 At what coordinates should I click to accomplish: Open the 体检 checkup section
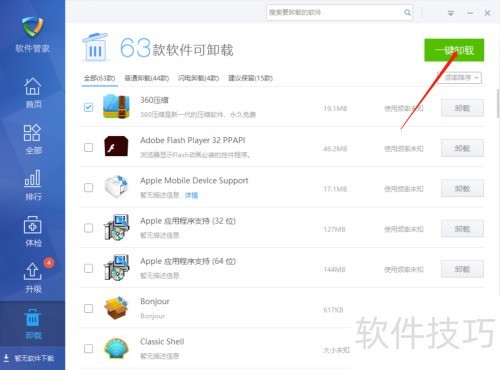33,231
